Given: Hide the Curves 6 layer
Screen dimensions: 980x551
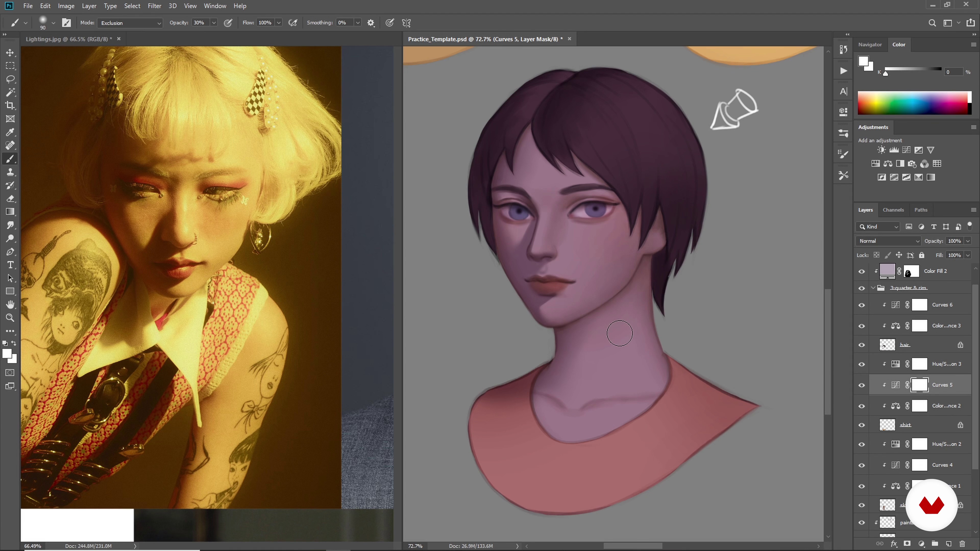Looking at the screenshot, I should [862, 305].
